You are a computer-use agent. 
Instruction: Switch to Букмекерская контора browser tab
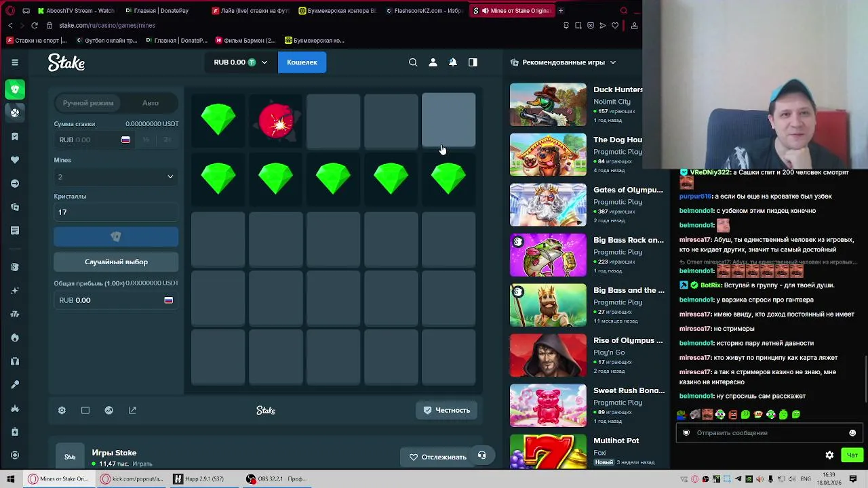338,11
